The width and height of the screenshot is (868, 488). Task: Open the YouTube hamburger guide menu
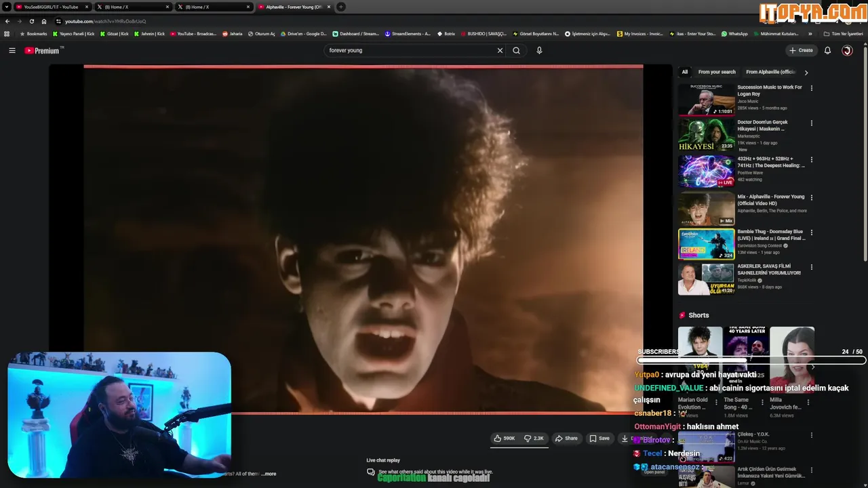pos(12,50)
